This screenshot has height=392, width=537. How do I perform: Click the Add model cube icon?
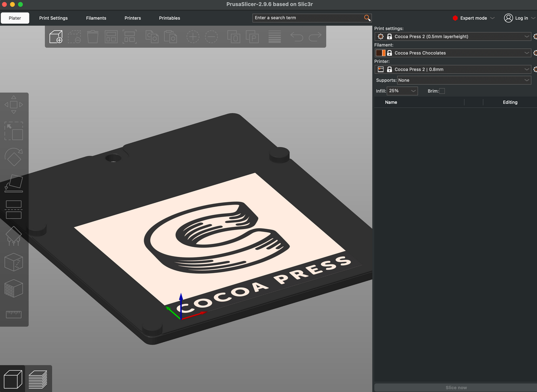tap(56, 37)
